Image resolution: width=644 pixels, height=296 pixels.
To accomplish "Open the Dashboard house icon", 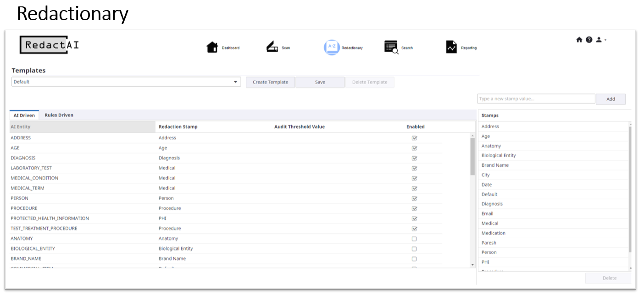I will tap(212, 47).
